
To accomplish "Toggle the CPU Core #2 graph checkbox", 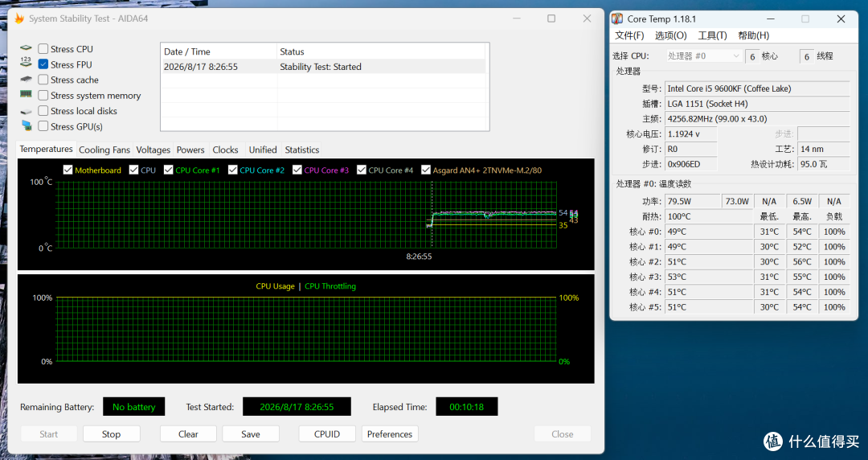I will pyautogui.click(x=232, y=170).
